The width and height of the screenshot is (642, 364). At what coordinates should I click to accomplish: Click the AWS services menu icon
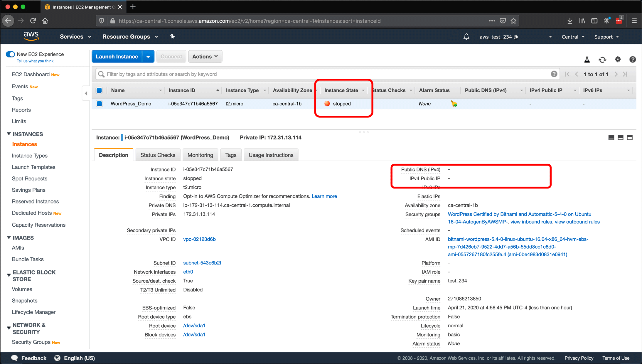coord(71,37)
